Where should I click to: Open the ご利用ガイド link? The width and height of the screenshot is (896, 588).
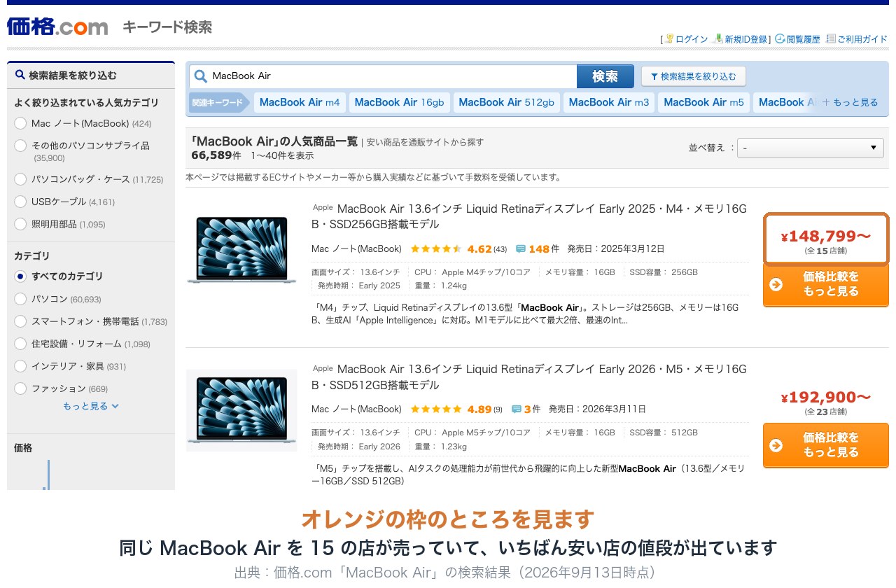pos(862,39)
